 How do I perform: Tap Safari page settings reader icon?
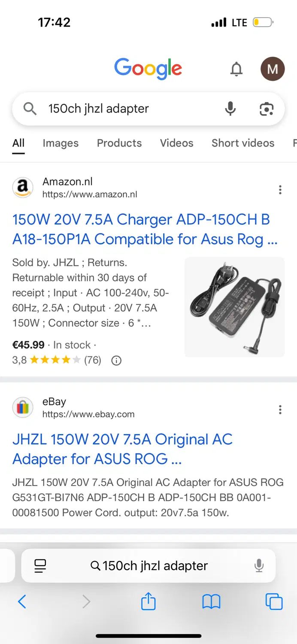40,566
